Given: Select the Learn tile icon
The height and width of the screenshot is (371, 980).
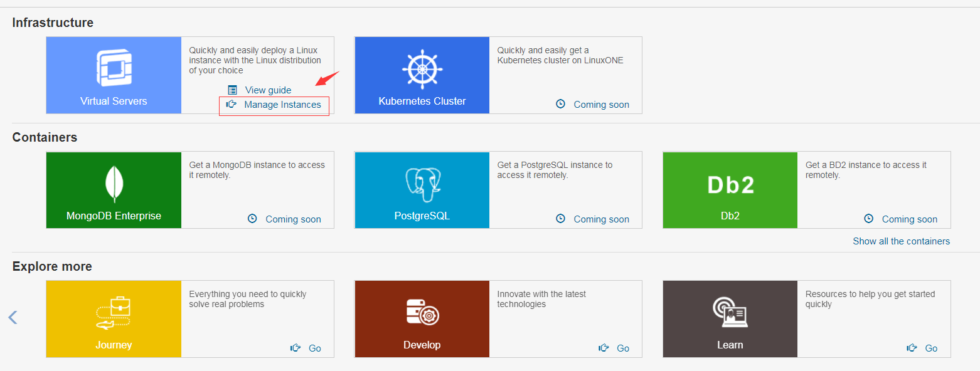Looking at the screenshot, I should (x=730, y=312).
